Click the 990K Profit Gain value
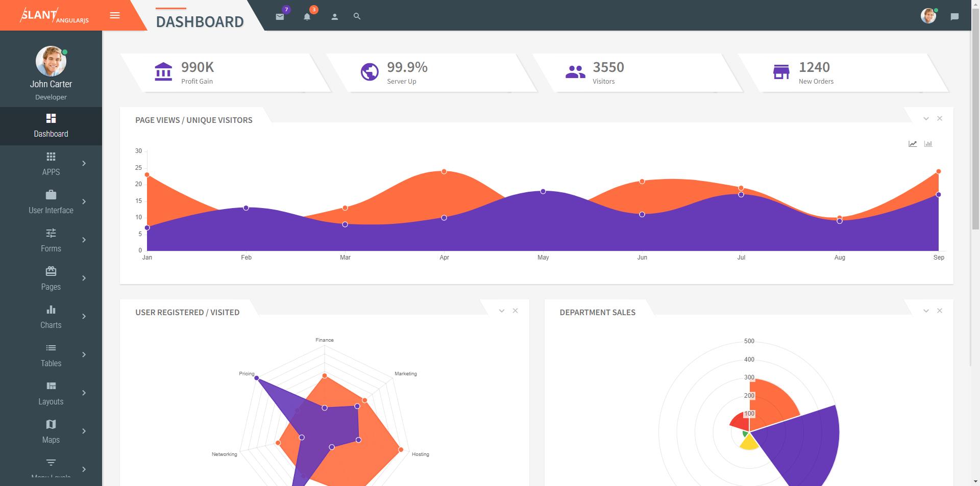This screenshot has width=980, height=486. (198, 67)
